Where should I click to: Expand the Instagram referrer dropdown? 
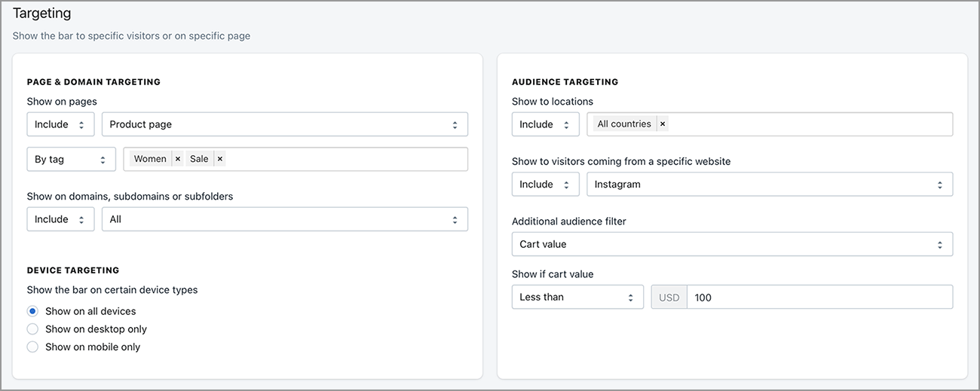click(x=769, y=185)
